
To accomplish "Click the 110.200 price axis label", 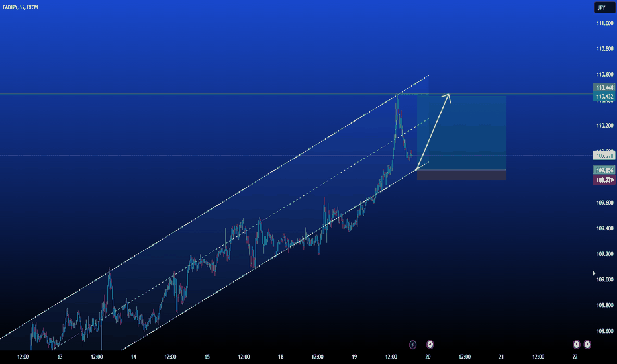I will tap(605, 126).
